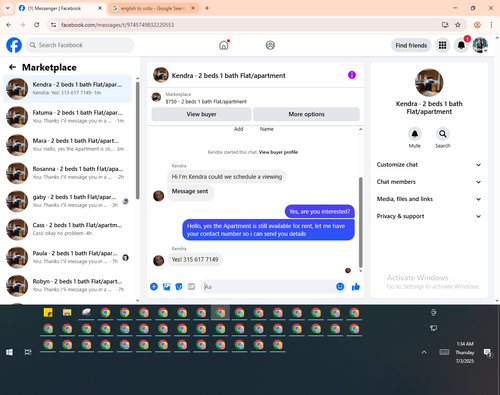The image size is (500, 395).
Task: Open the Kendra conversation in list
Action: 67,89
